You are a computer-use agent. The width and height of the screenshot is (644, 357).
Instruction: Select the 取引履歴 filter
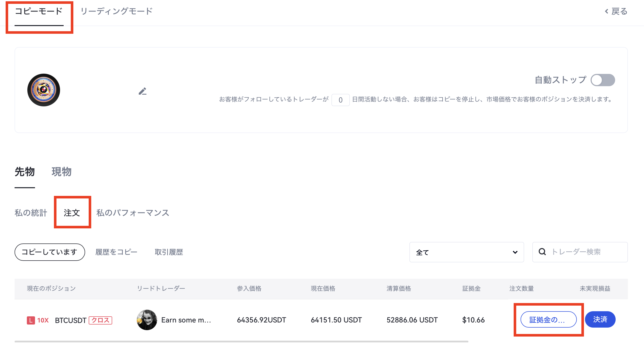tap(169, 252)
